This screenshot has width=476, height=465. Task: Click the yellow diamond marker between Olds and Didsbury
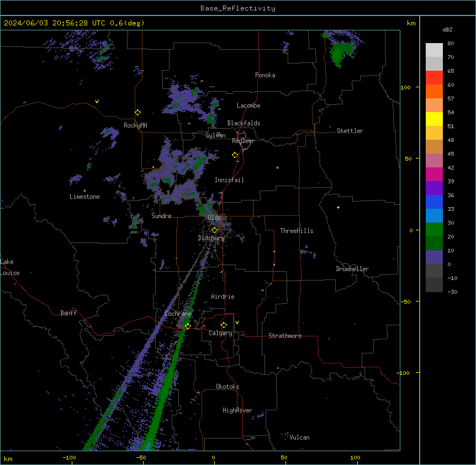[x=214, y=230]
